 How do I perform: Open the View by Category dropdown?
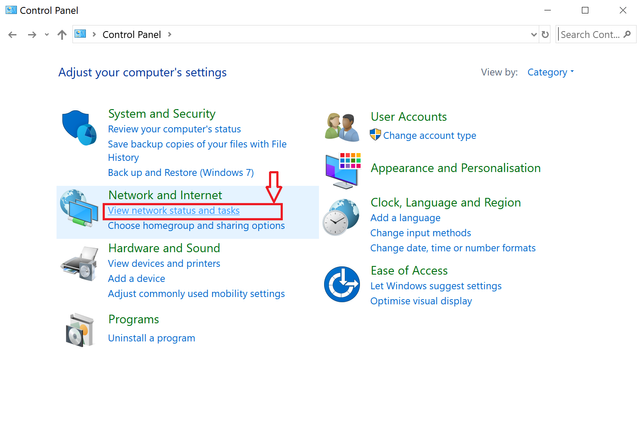tap(550, 72)
